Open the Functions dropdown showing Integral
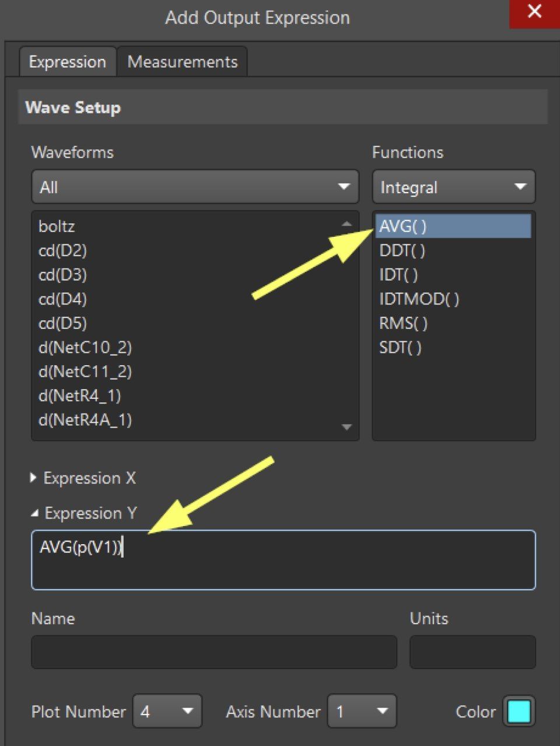The width and height of the screenshot is (560, 746). [x=453, y=187]
